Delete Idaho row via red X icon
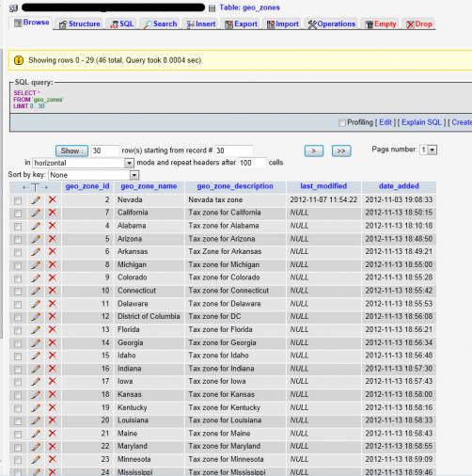Viewport: 472px width, 476px height. (x=53, y=356)
